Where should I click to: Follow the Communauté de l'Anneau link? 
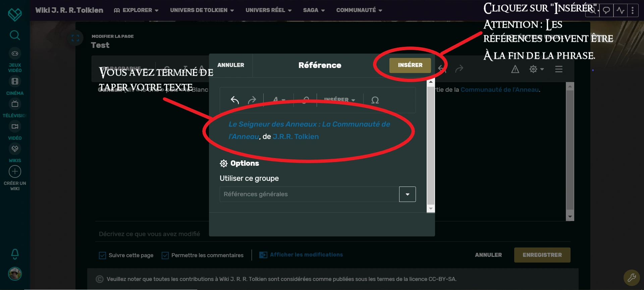point(500,90)
